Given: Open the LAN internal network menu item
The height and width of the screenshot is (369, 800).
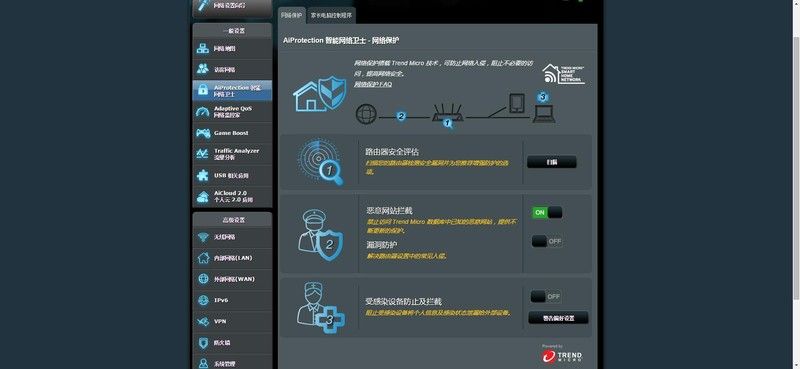Looking at the screenshot, I should 232,258.
